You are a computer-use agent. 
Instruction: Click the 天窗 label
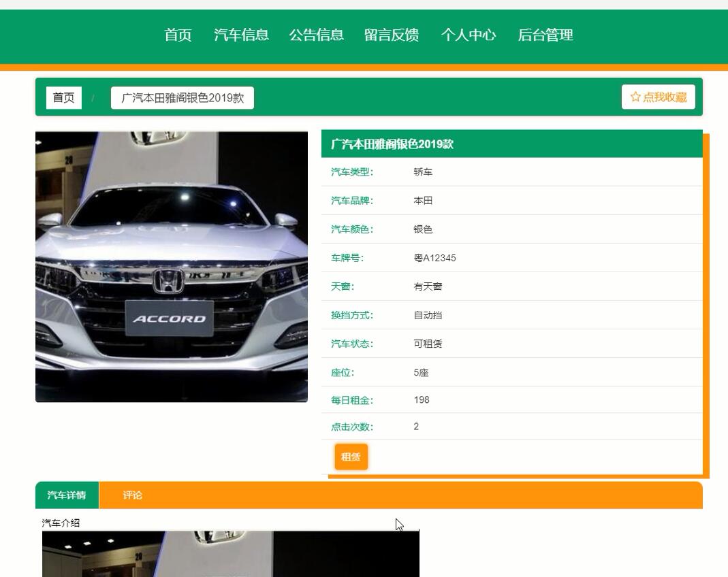[x=343, y=286]
